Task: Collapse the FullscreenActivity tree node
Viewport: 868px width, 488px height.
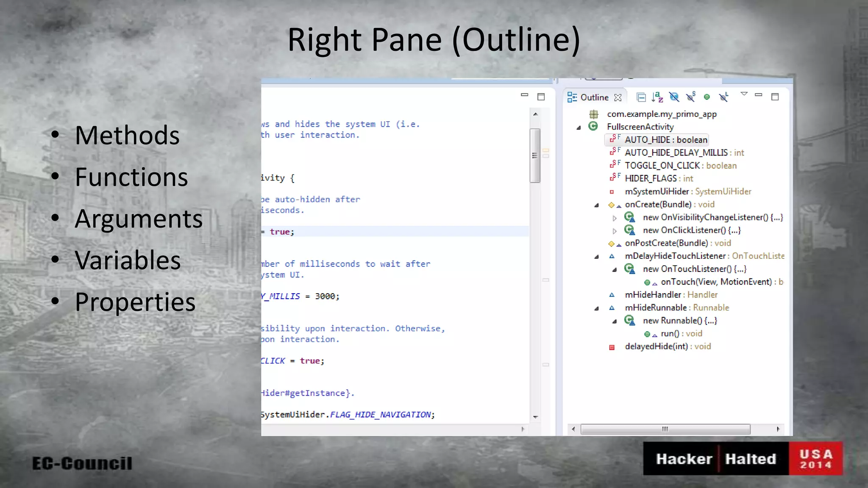Action: [x=579, y=128]
